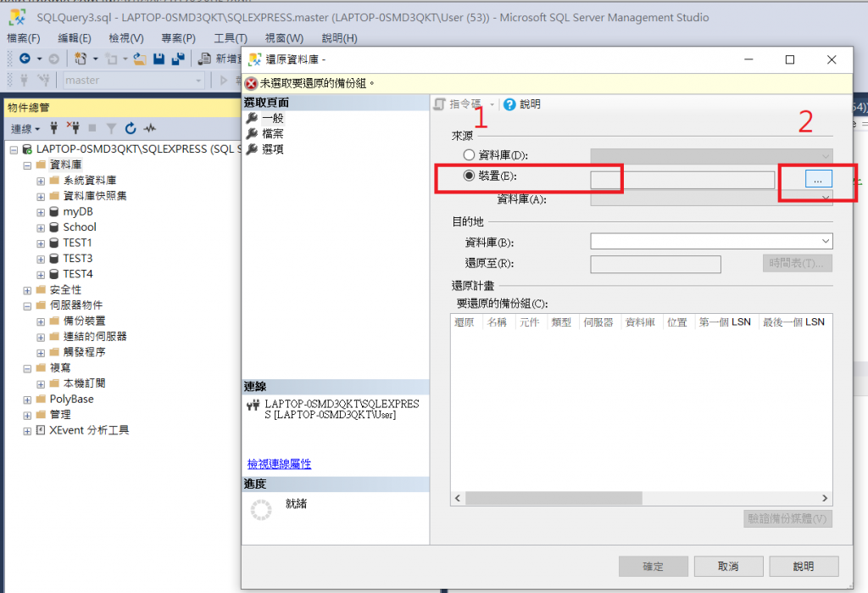868x593 pixels.
Task: Click the connection icon in 連線 section
Action: pos(253,406)
